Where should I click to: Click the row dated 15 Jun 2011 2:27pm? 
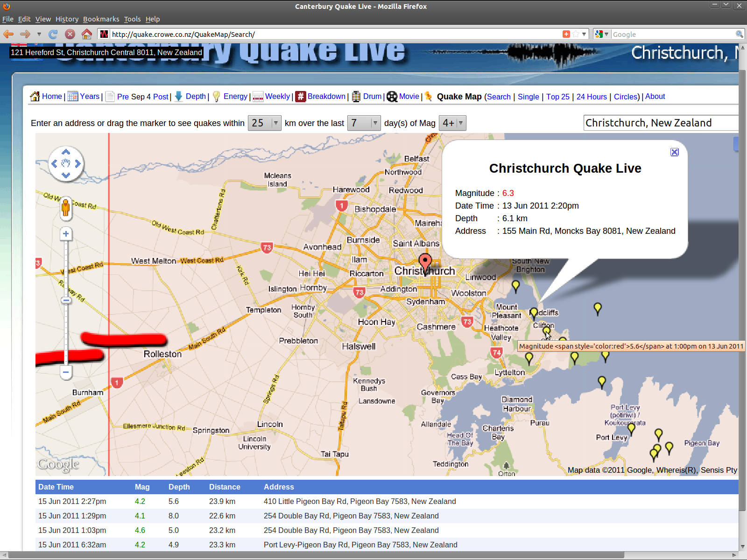click(x=387, y=501)
